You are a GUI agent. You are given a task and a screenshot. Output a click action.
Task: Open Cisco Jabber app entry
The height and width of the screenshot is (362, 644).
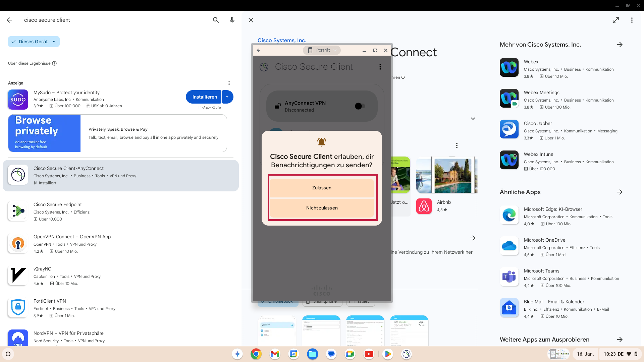click(562, 130)
